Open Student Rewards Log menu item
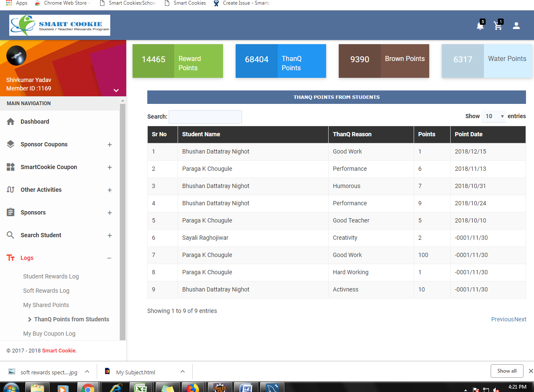Viewport: 534px width, 392px height. [51, 276]
